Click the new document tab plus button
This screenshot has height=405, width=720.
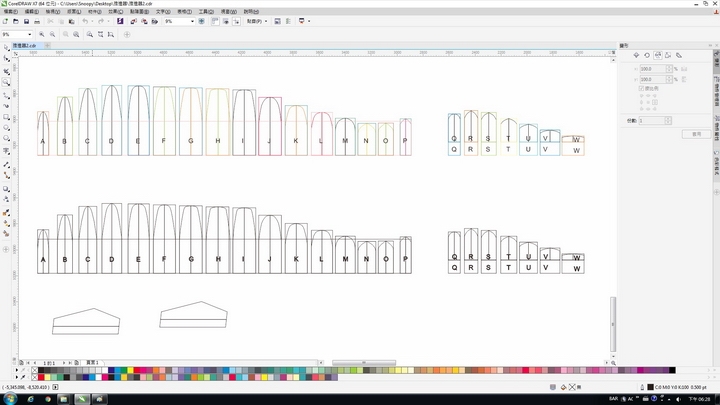click(47, 45)
